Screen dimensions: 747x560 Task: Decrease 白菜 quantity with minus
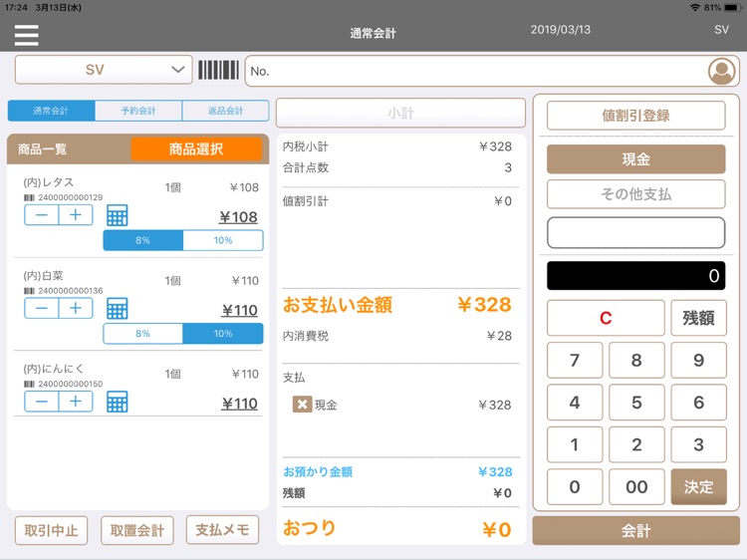[42, 308]
